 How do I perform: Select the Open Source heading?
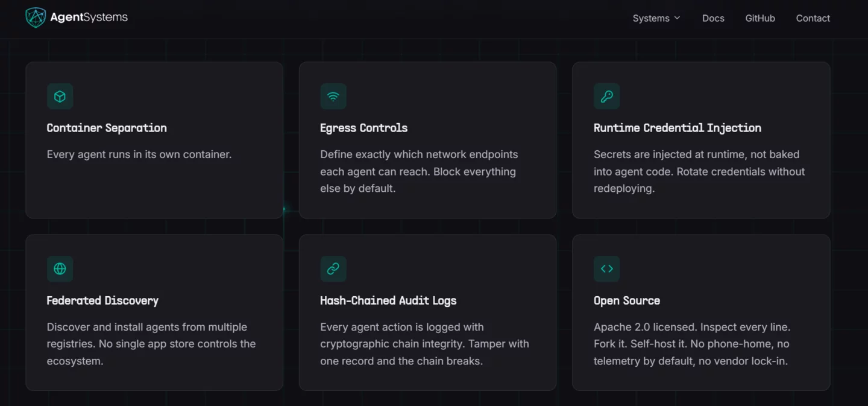(626, 300)
